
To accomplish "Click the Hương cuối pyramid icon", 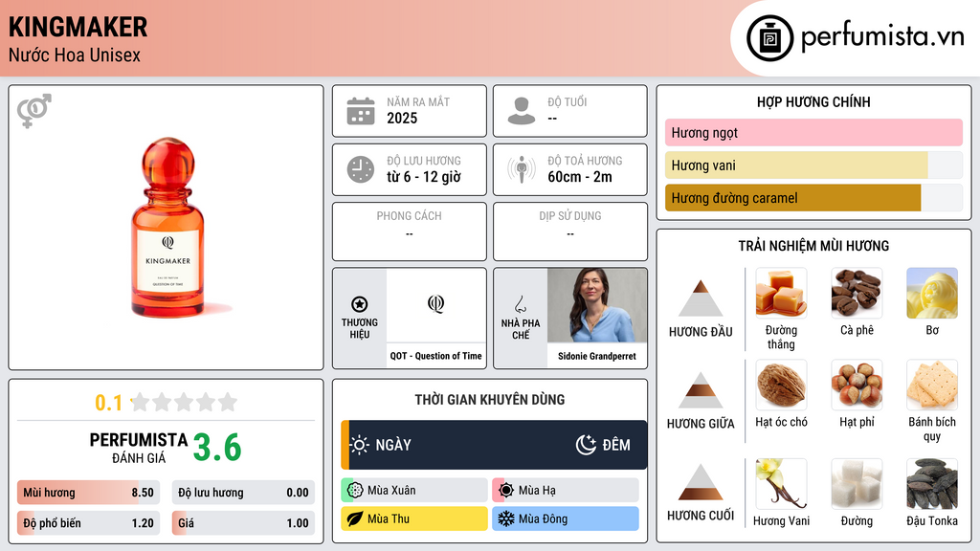I will pos(701,482).
